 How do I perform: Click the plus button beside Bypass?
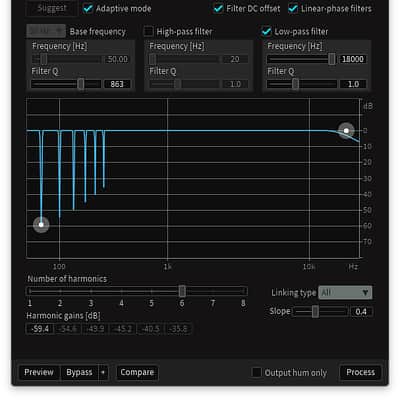pyautogui.click(x=103, y=372)
